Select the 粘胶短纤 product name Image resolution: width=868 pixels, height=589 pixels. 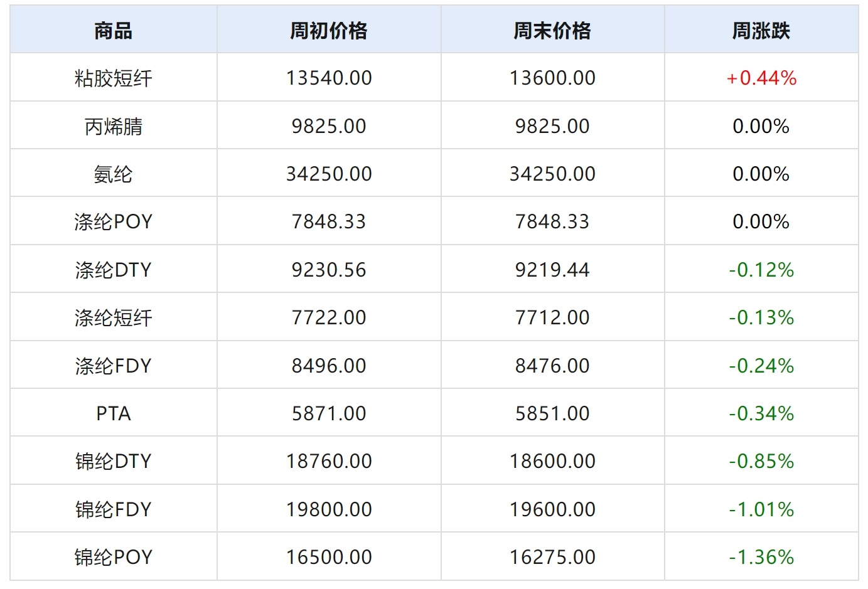113,78
